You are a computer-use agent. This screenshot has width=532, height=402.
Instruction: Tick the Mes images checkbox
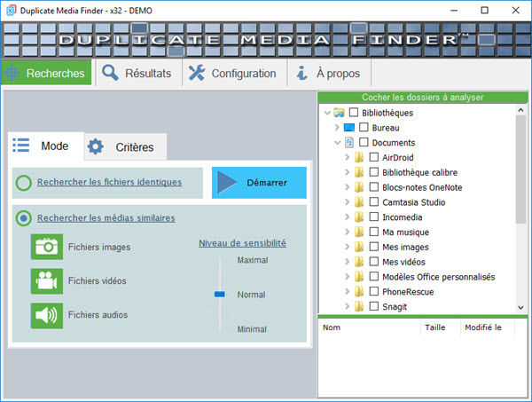(374, 247)
